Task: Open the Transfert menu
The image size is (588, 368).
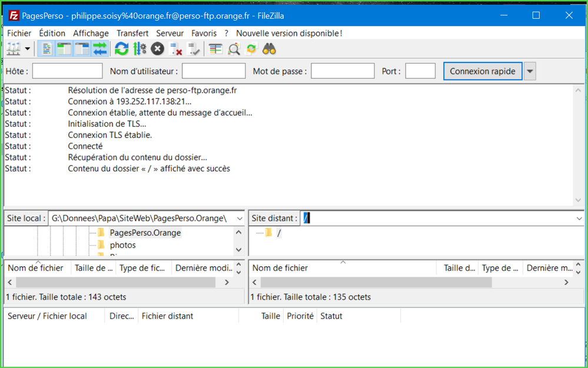Action: [x=132, y=34]
